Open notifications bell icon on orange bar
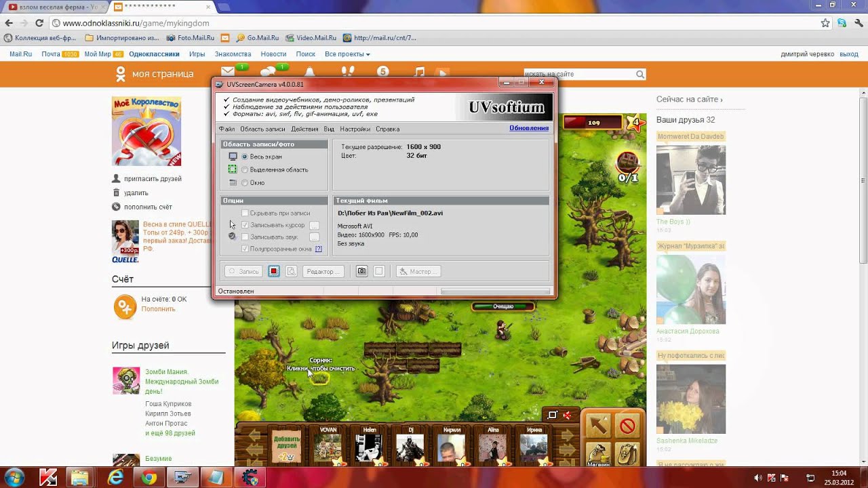 [x=310, y=73]
